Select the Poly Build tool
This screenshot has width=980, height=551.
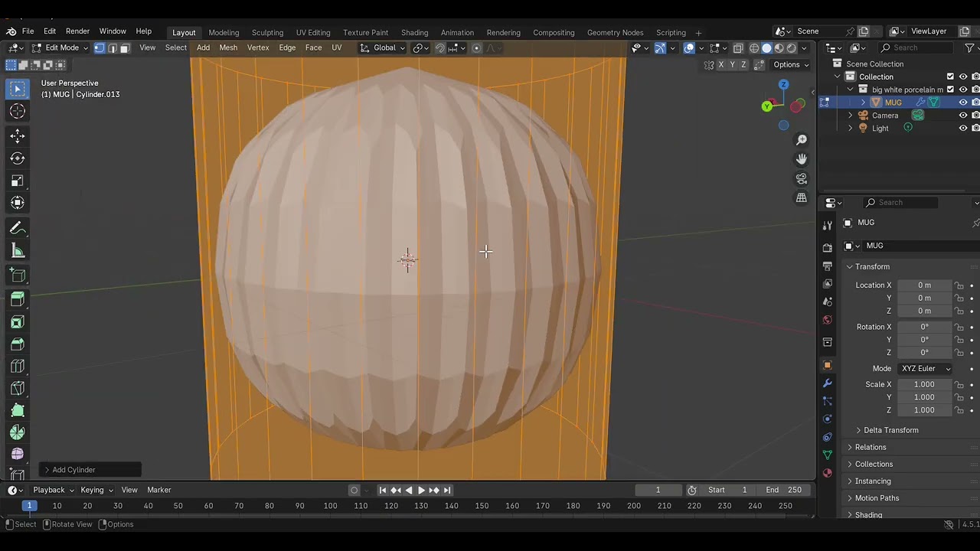pyautogui.click(x=18, y=411)
